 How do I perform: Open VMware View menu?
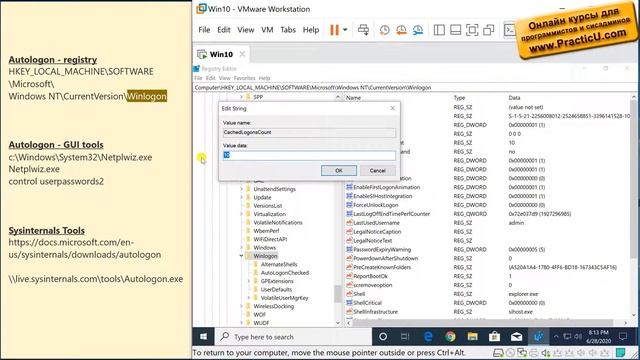(x=246, y=30)
